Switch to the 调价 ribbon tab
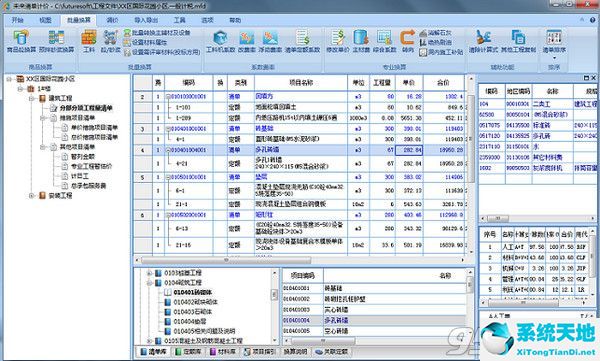The width and height of the screenshot is (600, 361). tap(112, 20)
